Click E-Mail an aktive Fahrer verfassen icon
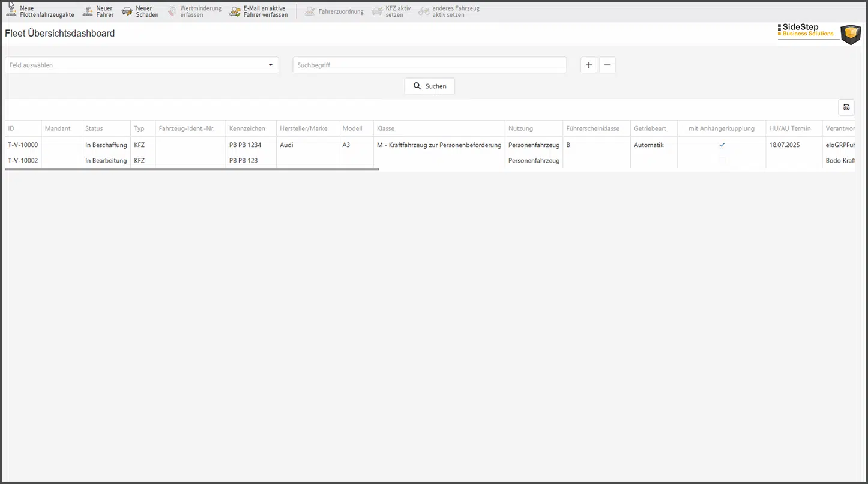Screen dimensions: 868x484 coord(235,11)
